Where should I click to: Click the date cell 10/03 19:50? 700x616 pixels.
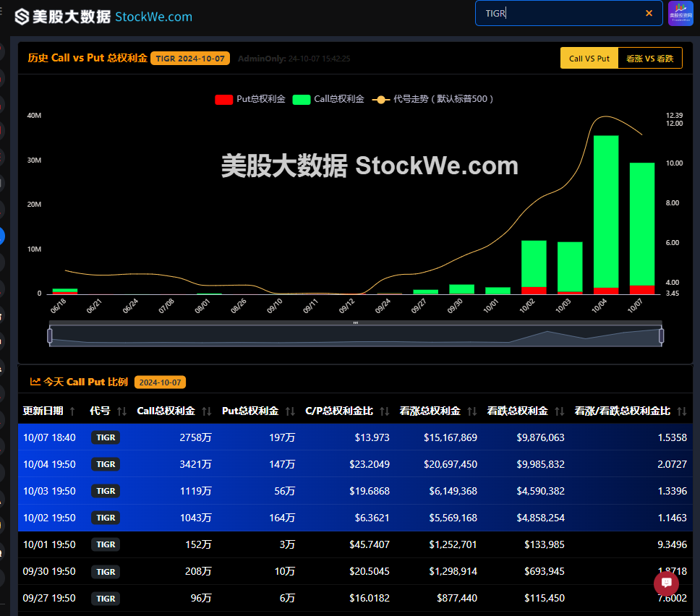coord(49,491)
